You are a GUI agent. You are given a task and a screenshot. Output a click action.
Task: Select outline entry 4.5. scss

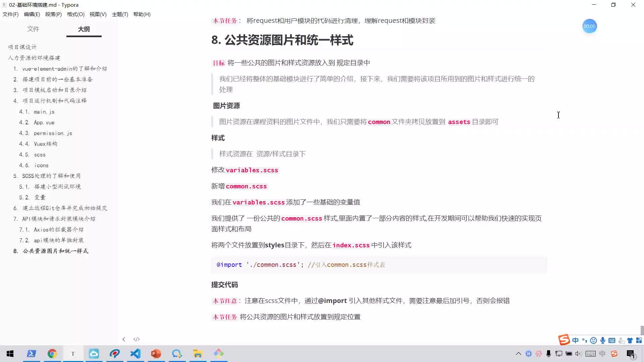[32, 155]
